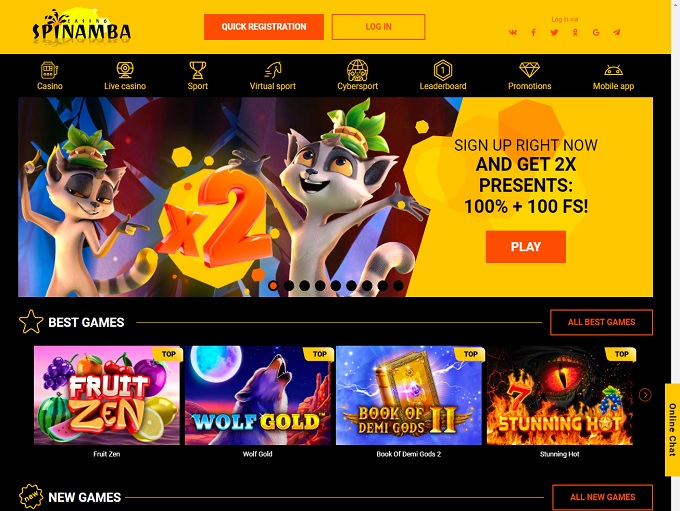Image resolution: width=680 pixels, height=511 pixels.
Task: Log in via Facebook icon
Action: (x=533, y=33)
